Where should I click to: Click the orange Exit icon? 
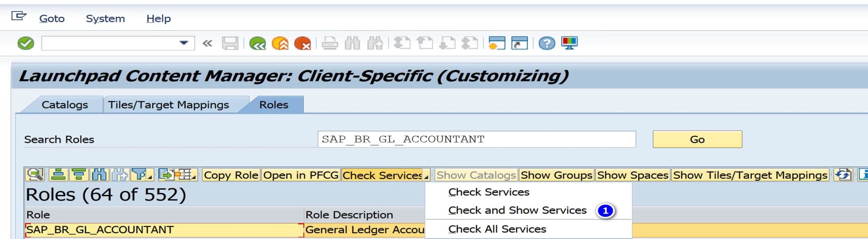point(280,43)
